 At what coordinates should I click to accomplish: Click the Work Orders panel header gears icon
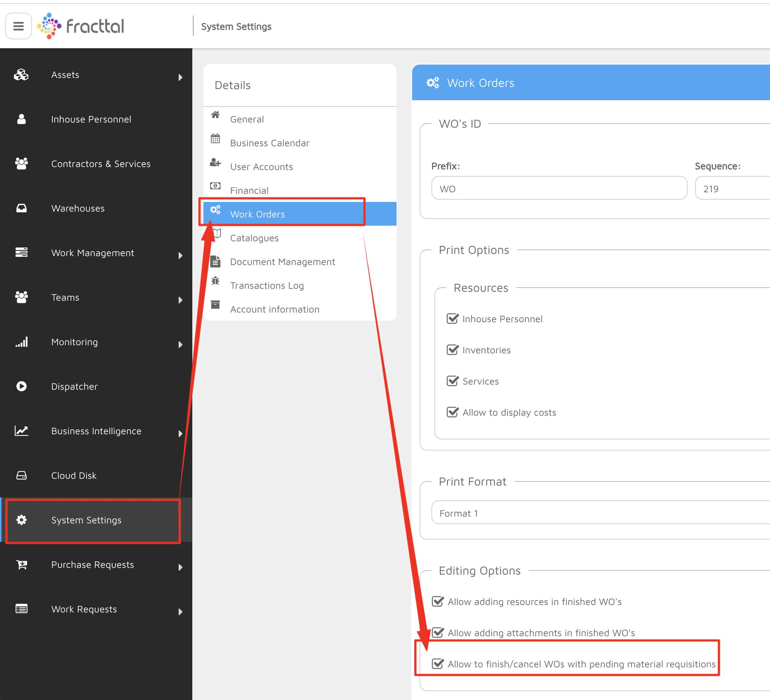(x=433, y=82)
